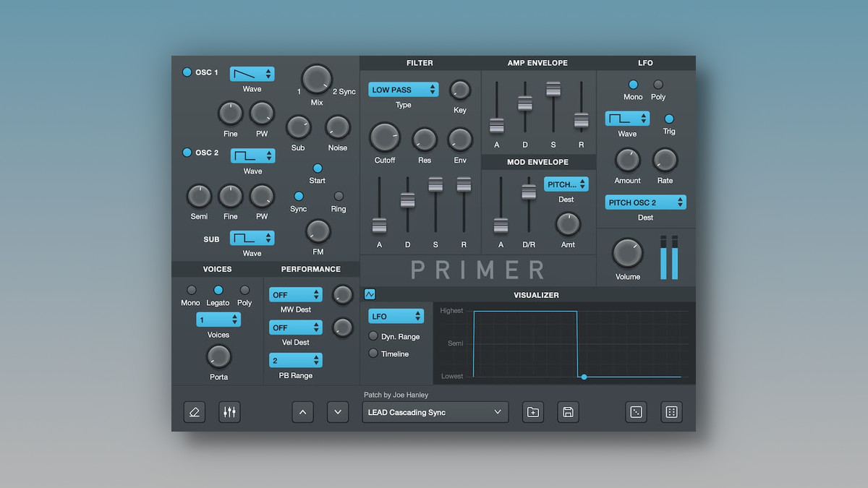Open the mod envelope PITCH Dest dropdown
Image resolution: width=868 pixels, height=488 pixels.
coord(566,184)
